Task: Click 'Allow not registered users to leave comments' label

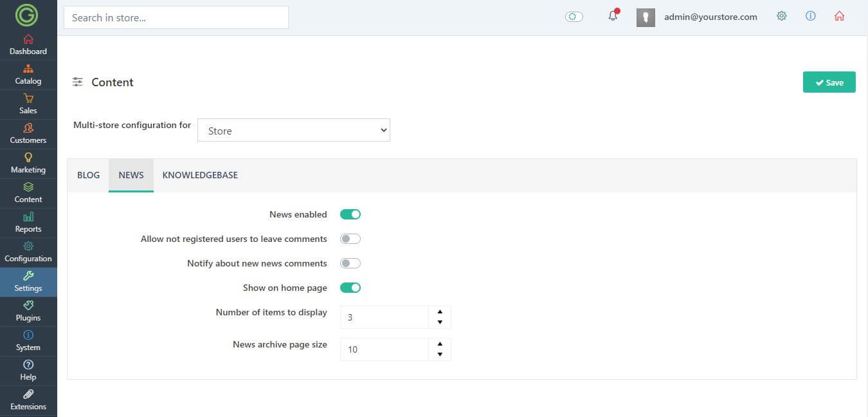Action: [x=234, y=239]
